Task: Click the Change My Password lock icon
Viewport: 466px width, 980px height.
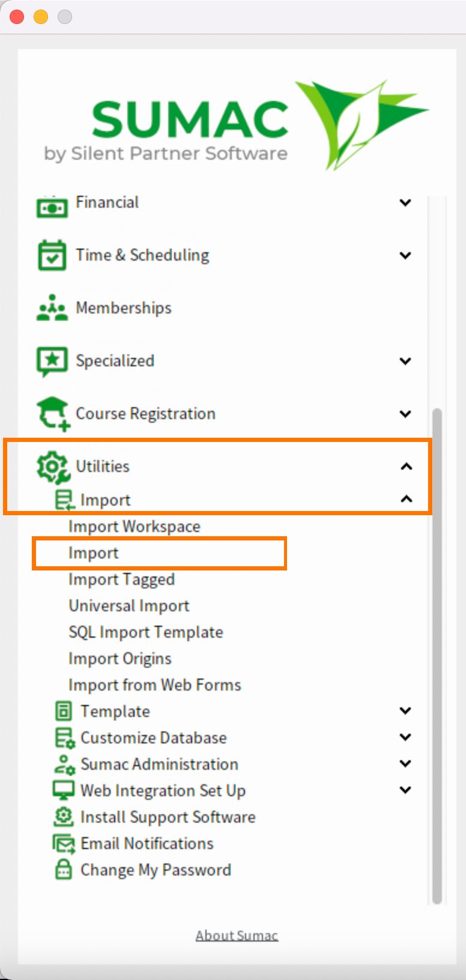Action: (x=63, y=870)
